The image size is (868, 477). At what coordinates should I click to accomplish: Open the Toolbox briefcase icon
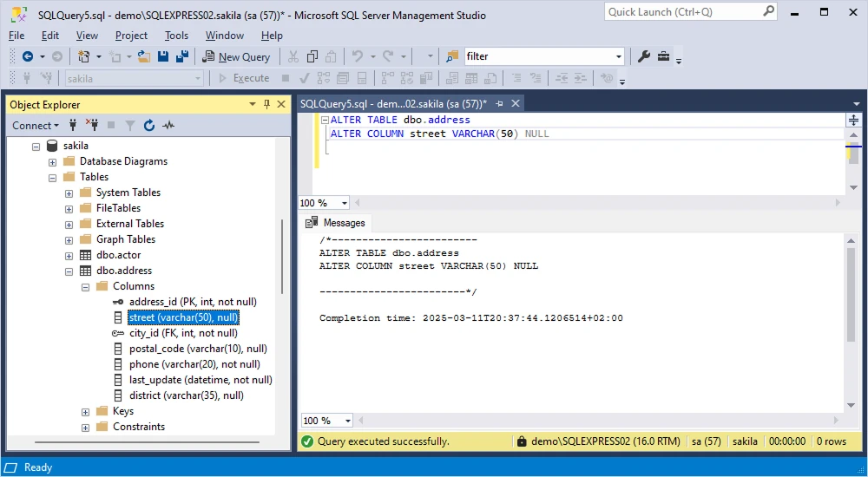[663, 56]
